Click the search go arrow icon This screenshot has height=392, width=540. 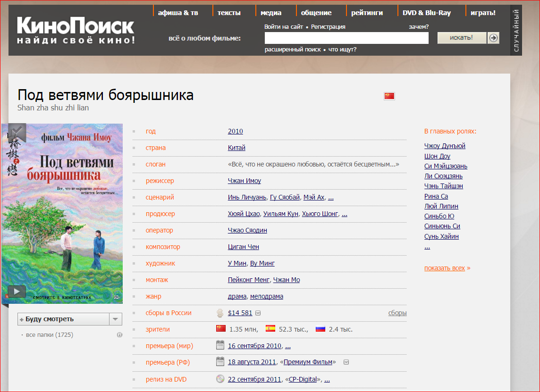click(x=493, y=38)
